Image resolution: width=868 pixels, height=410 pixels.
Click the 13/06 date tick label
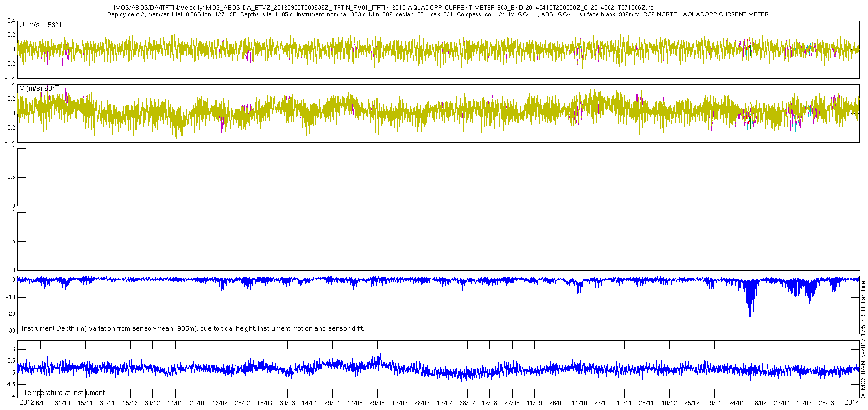pyautogui.click(x=400, y=403)
